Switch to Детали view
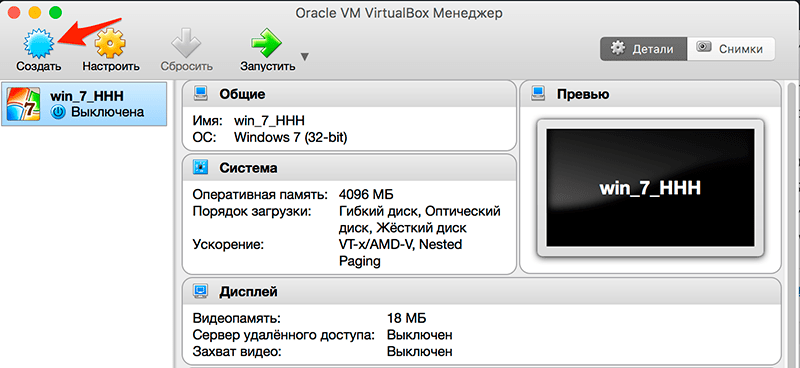 coord(643,50)
